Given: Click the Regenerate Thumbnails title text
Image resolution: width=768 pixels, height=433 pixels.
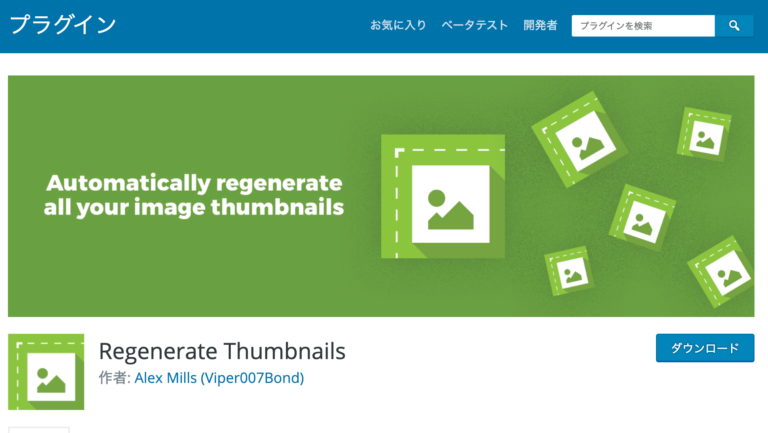Looking at the screenshot, I should click(x=222, y=351).
